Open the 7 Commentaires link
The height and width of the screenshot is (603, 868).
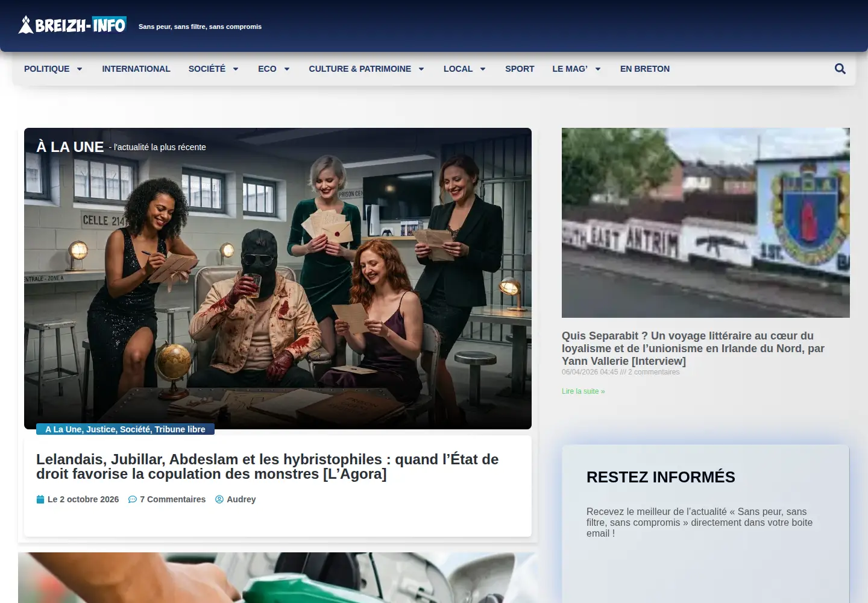point(172,499)
